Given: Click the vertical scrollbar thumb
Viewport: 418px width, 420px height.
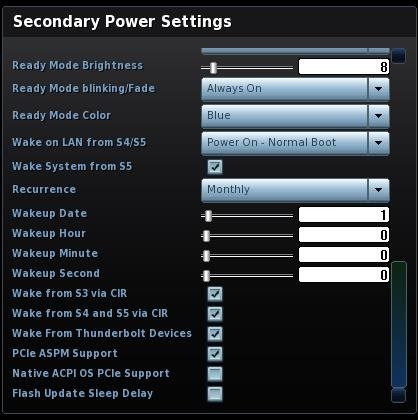Looking at the screenshot, I should pos(399,324).
